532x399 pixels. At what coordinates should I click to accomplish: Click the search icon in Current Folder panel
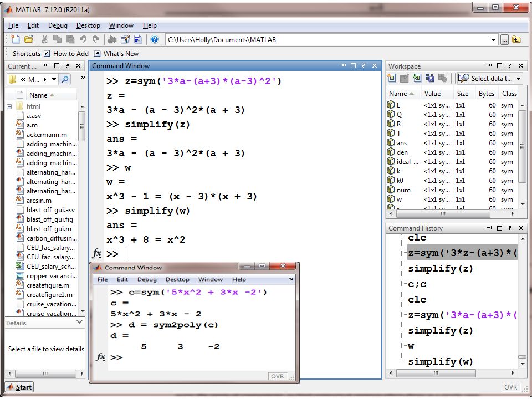[64, 79]
